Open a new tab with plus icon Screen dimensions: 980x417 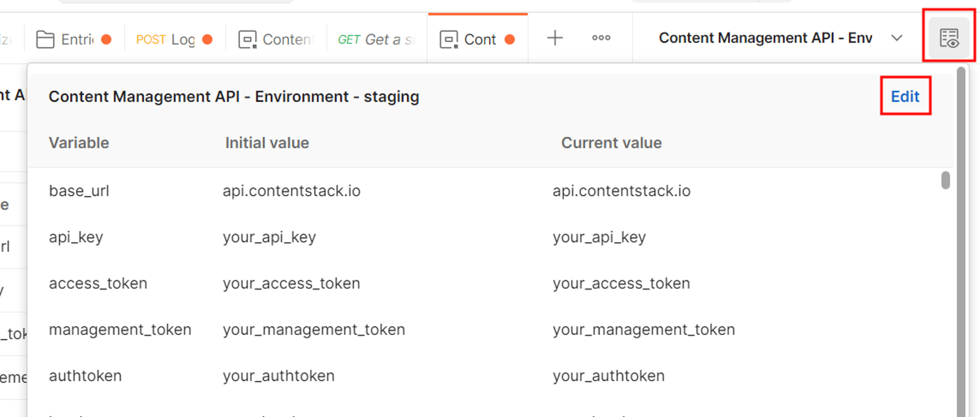tap(555, 38)
